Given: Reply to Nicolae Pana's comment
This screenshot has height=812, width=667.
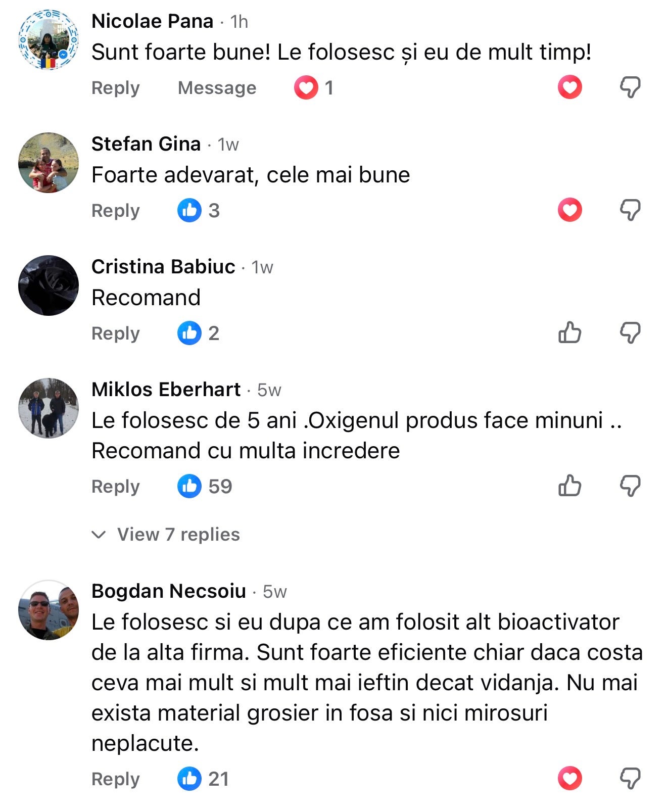Looking at the screenshot, I should pos(115,88).
